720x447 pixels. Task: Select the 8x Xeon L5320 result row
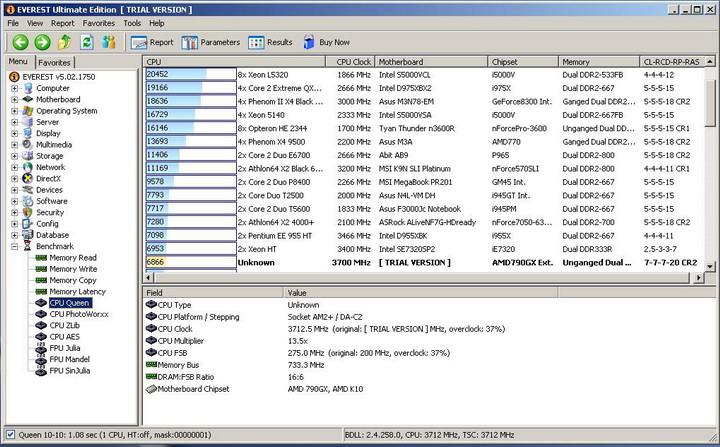[x=423, y=74]
